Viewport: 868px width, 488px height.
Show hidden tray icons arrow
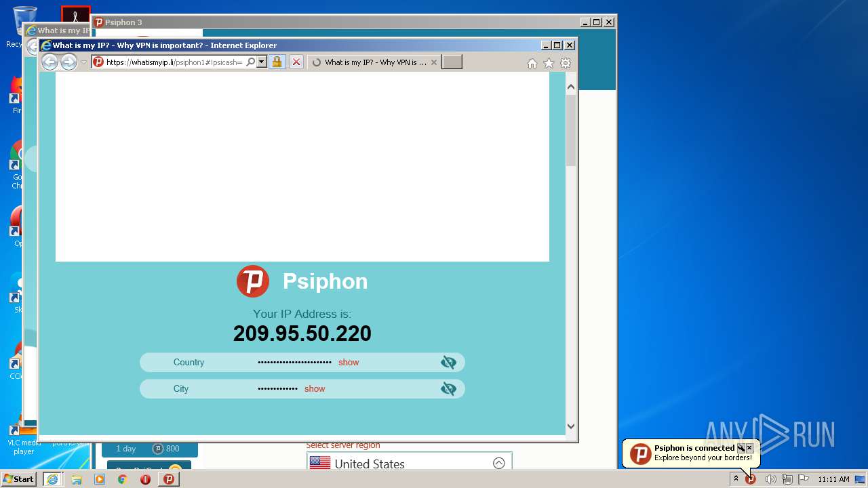tap(736, 479)
